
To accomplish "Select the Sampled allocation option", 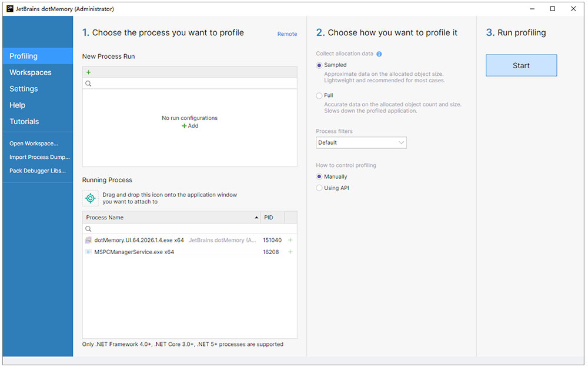I will point(319,65).
